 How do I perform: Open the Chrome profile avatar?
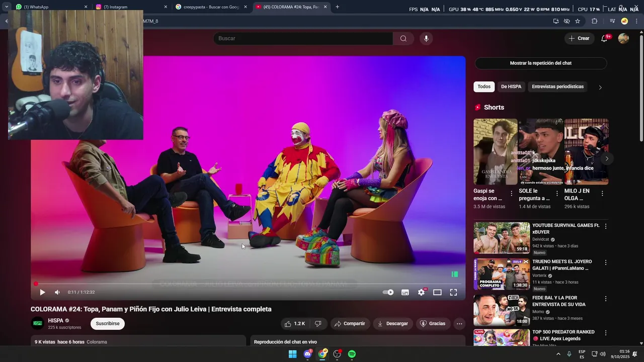click(x=624, y=21)
